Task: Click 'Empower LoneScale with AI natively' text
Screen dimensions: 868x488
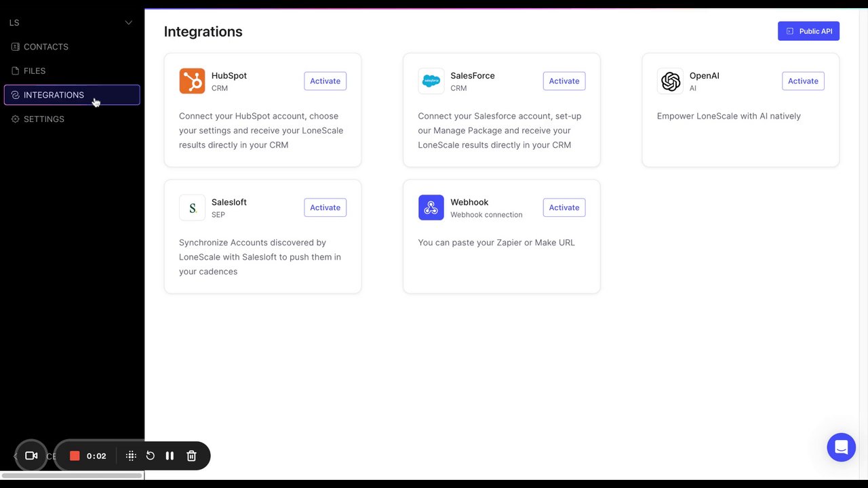Action: click(x=729, y=116)
